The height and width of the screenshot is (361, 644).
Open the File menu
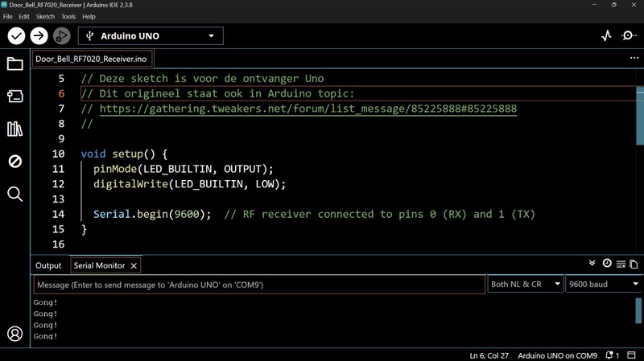(x=8, y=17)
